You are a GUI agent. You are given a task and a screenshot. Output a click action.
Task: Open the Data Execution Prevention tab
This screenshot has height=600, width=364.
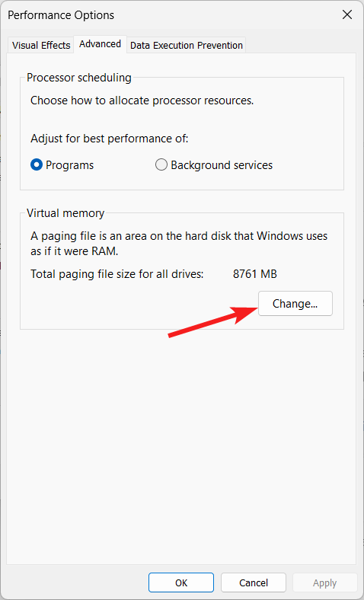(187, 45)
